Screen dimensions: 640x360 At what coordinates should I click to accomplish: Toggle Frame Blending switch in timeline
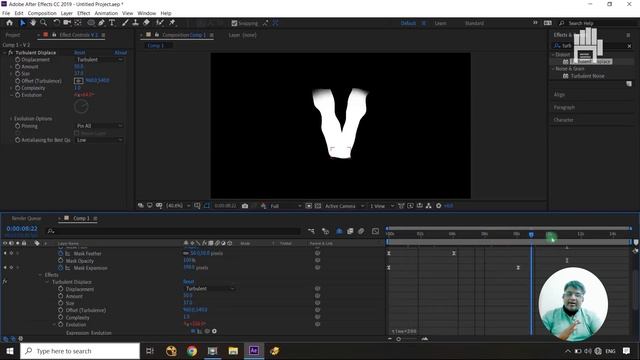point(350,231)
